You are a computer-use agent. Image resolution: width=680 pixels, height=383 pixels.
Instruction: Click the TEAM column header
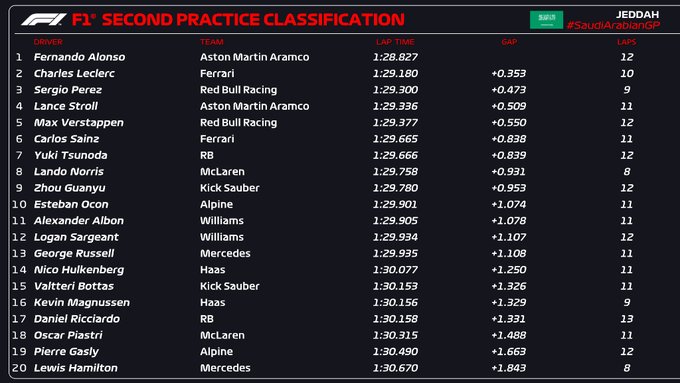click(x=212, y=42)
